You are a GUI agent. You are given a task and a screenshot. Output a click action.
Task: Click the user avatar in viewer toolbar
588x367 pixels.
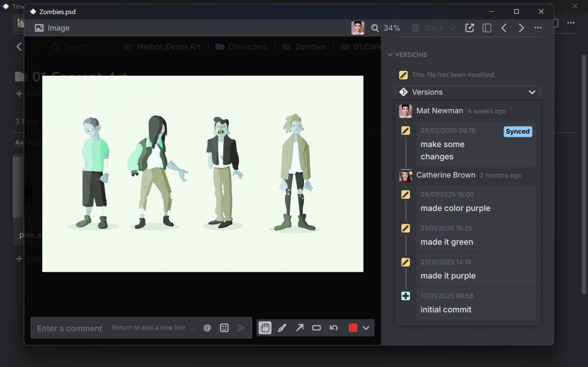click(358, 28)
